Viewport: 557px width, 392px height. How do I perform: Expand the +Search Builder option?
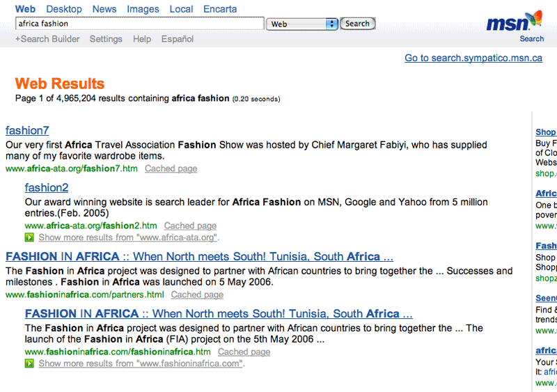[47, 39]
